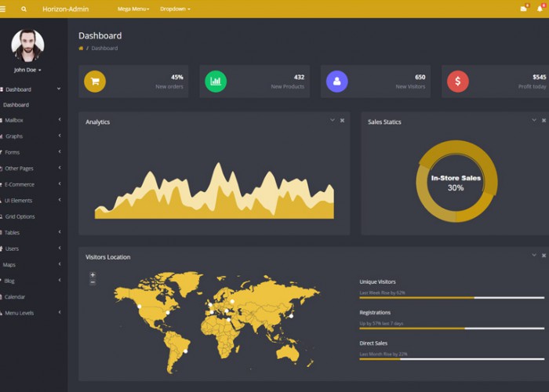The image size is (549, 392).
Task: Click the 'Up by 57% last 7 days' text
Action: click(381, 323)
